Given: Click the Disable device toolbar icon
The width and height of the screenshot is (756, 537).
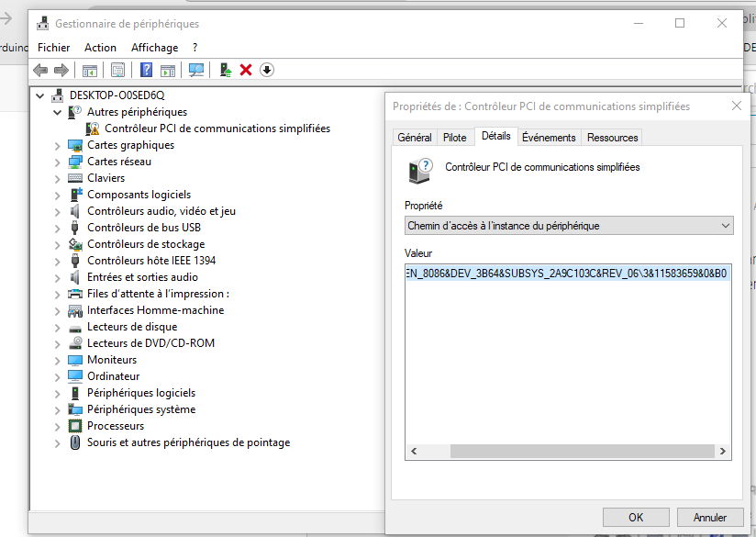Looking at the screenshot, I should (x=267, y=70).
